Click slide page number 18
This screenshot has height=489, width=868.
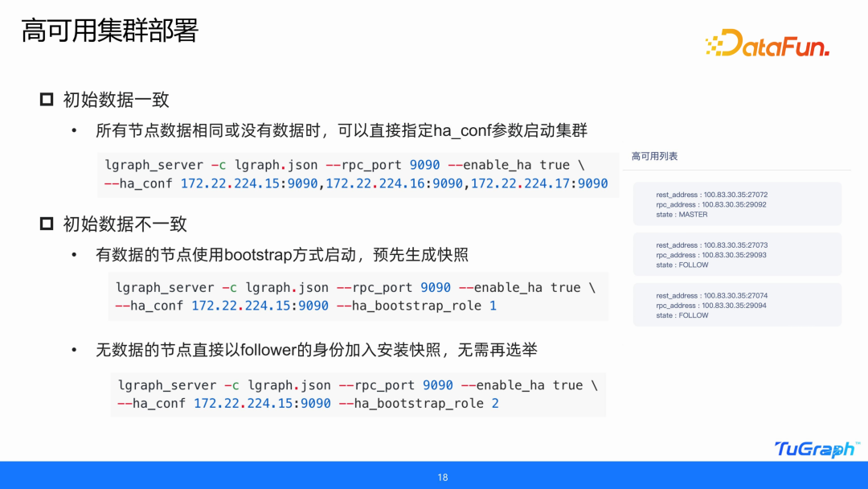pos(442,478)
